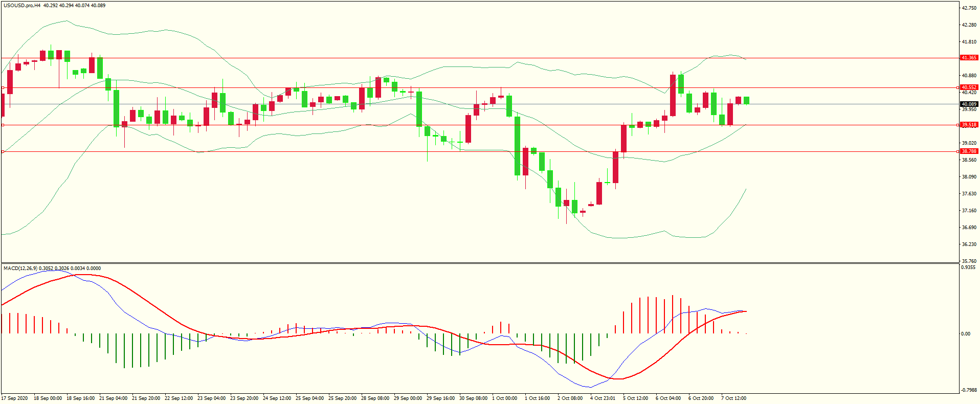Click the 0.00 MACD scale value
This screenshot has height=404, width=980.
966,334
